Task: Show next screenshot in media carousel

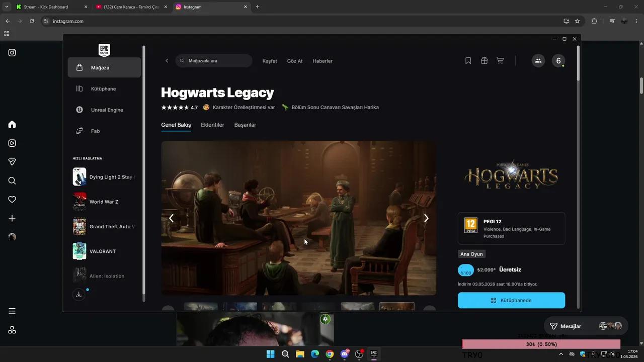Action: point(426,218)
